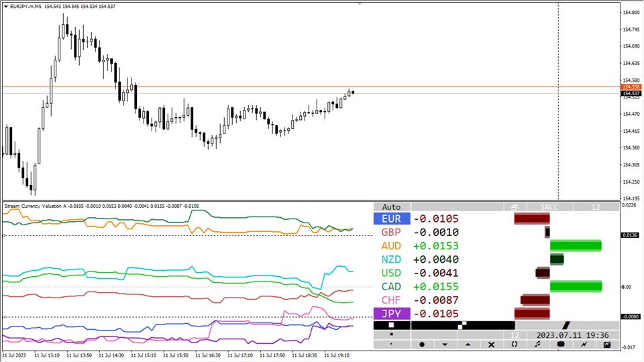Click the rounded rectangle notification icon
644x362 pixels.
click(561, 345)
